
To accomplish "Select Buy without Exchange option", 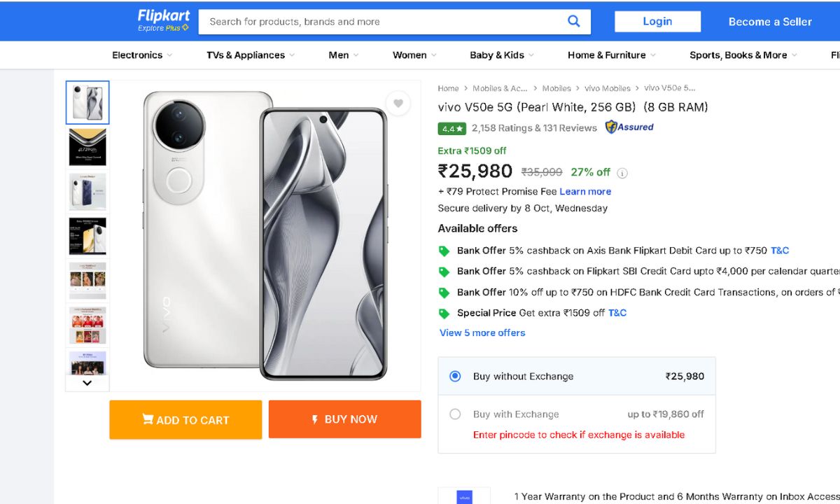I will click(455, 377).
